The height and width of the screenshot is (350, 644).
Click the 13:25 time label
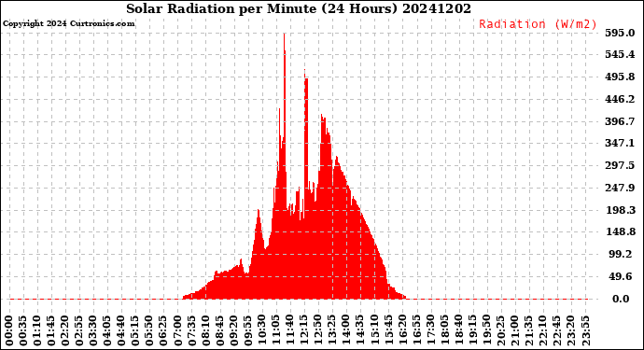point(332,331)
